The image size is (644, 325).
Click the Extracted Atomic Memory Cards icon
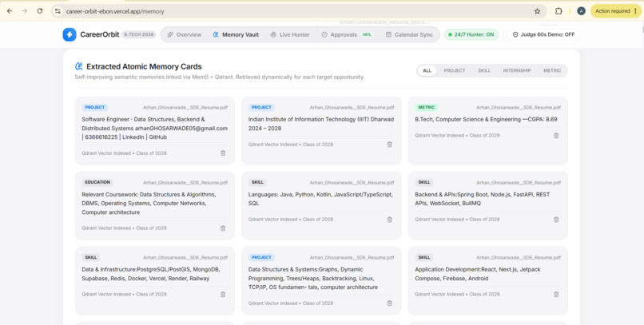point(79,66)
